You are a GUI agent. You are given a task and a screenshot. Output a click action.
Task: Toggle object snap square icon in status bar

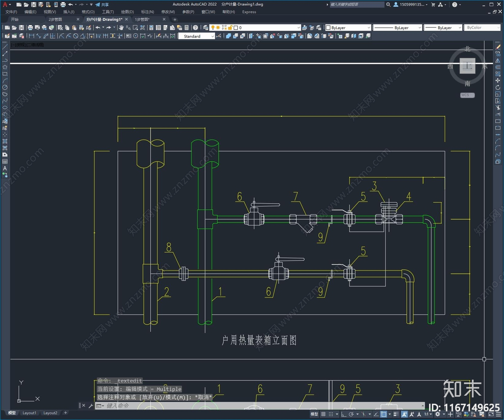click(x=384, y=414)
